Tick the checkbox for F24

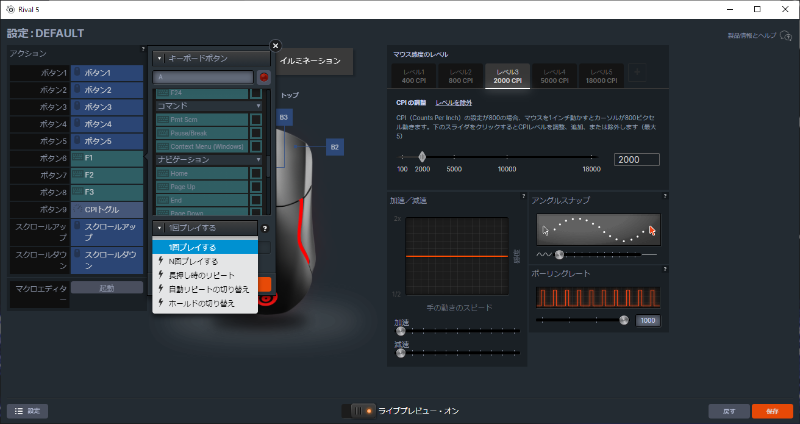(x=256, y=93)
